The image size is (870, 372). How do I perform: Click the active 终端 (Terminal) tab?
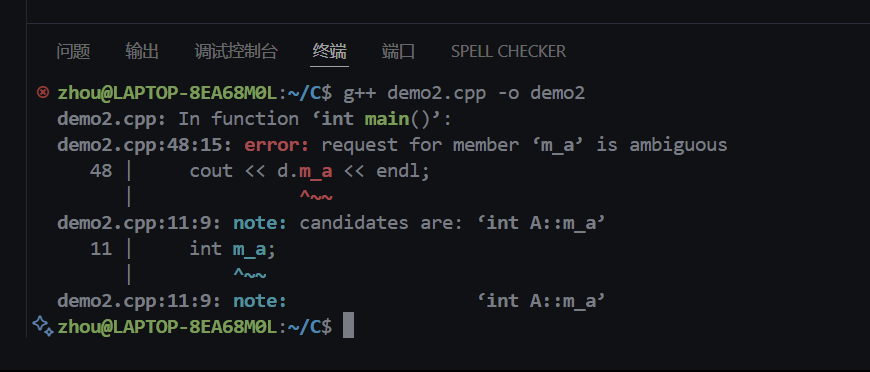(x=330, y=52)
